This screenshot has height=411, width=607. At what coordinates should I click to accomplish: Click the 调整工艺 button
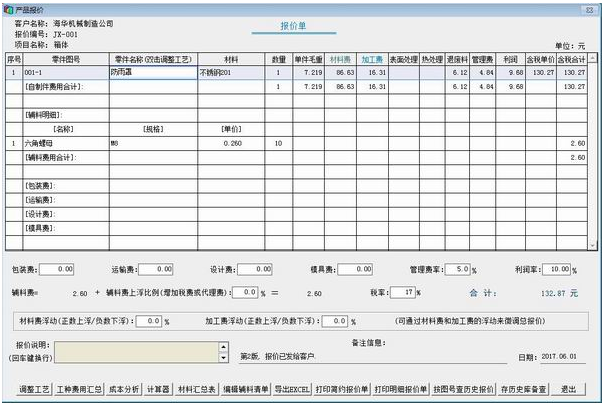34,389
